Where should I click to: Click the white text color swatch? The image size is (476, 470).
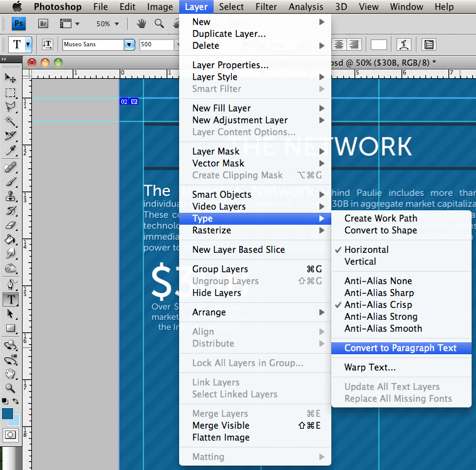[378, 44]
